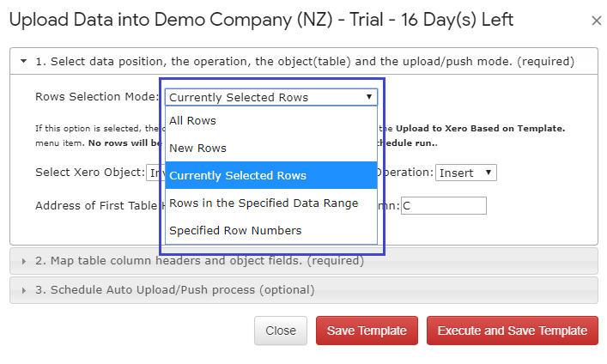Expand section 2 using its triangle arrow
This screenshot has width=607, height=364.
pos(24,261)
